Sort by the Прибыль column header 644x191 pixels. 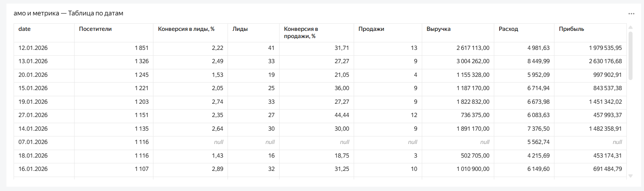(x=571, y=29)
